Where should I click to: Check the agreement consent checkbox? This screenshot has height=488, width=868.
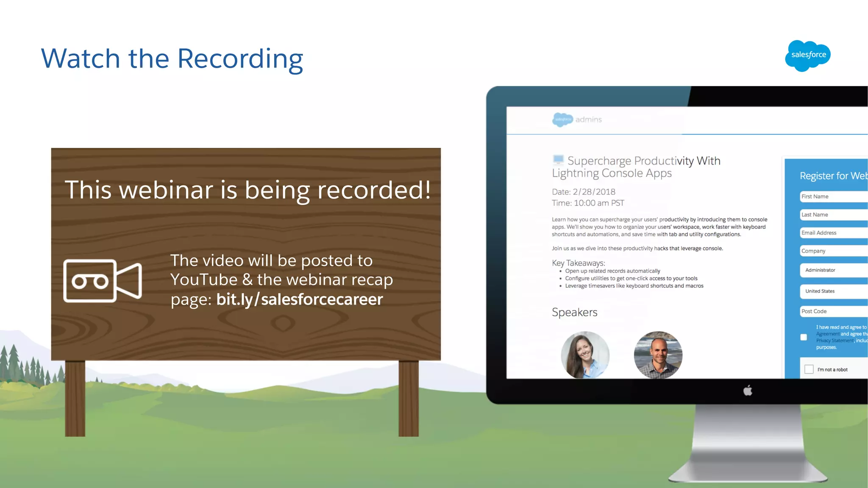point(804,337)
